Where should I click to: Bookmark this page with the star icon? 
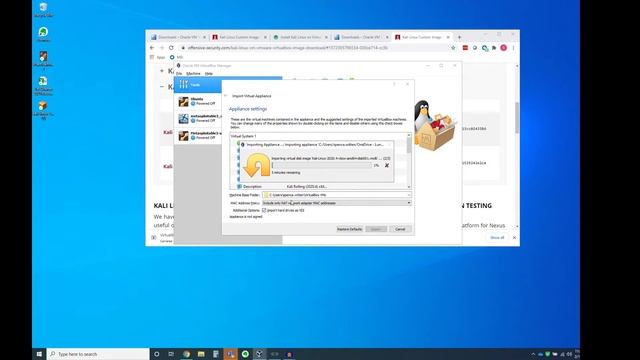pos(453,48)
